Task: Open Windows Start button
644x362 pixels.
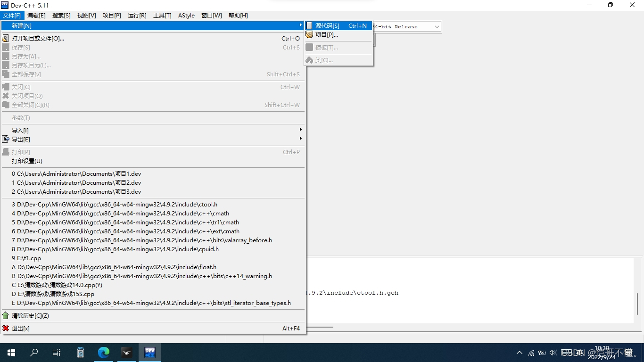Action: tap(11, 352)
